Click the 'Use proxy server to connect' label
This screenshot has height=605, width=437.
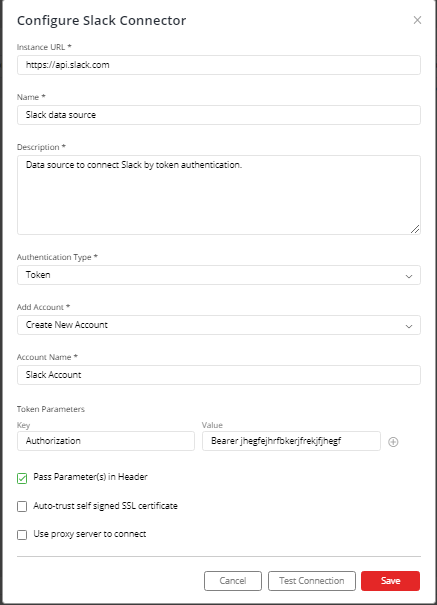coord(89,534)
